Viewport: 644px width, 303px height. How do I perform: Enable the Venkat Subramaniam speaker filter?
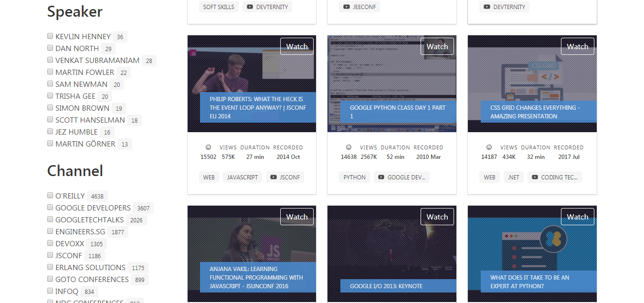[x=50, y=60]
